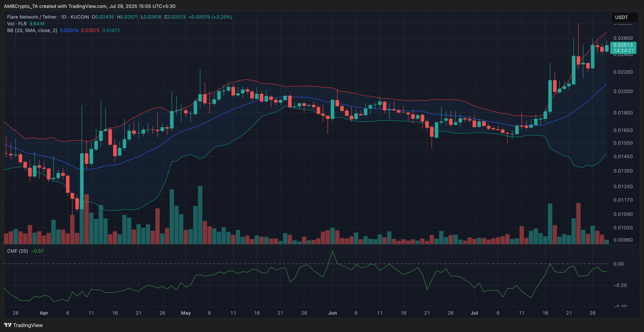644x332 pixels.
Task: Click the close price value C0.02513
Action: coord(175,17)
